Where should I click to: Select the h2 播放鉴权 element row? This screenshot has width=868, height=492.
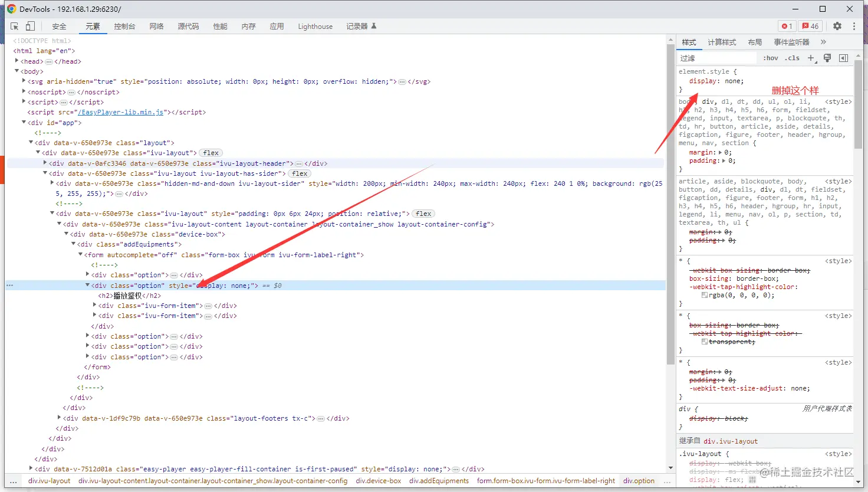click(x=129, y=296)
